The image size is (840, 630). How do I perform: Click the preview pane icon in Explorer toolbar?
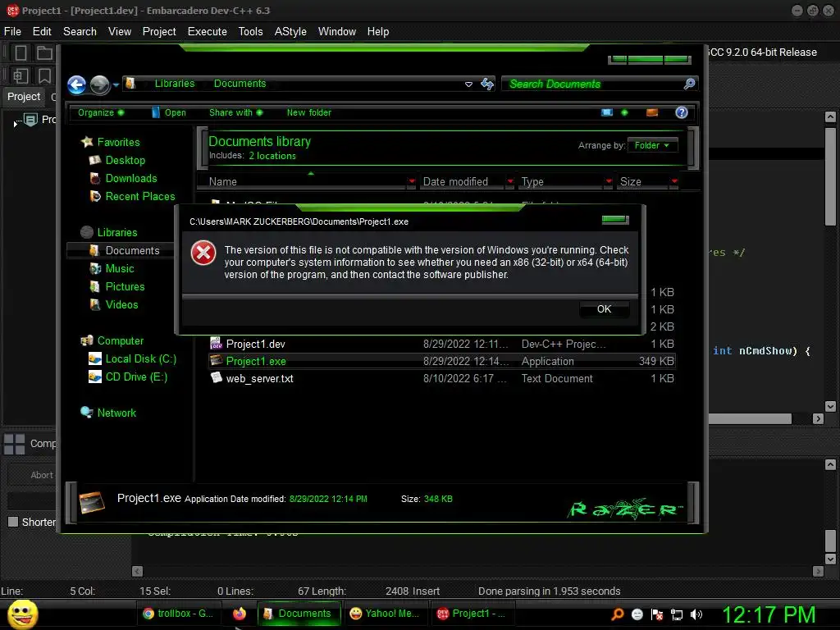[x=652, y=112]
